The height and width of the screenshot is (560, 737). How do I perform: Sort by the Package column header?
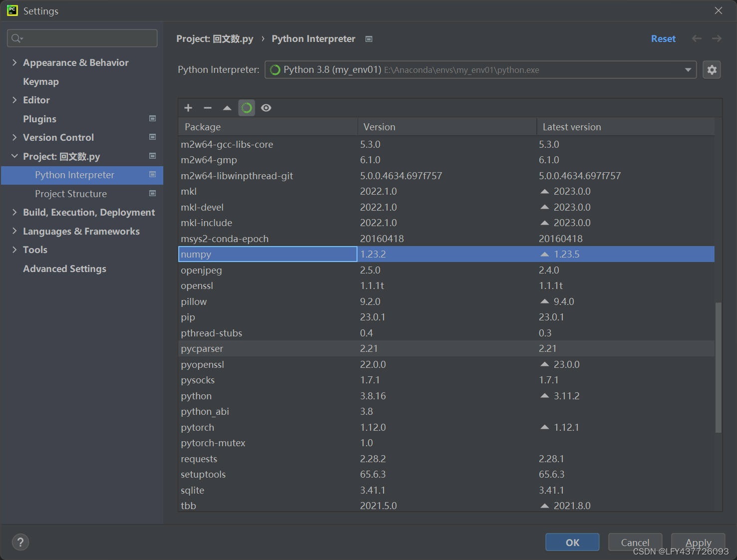[268, 127]
